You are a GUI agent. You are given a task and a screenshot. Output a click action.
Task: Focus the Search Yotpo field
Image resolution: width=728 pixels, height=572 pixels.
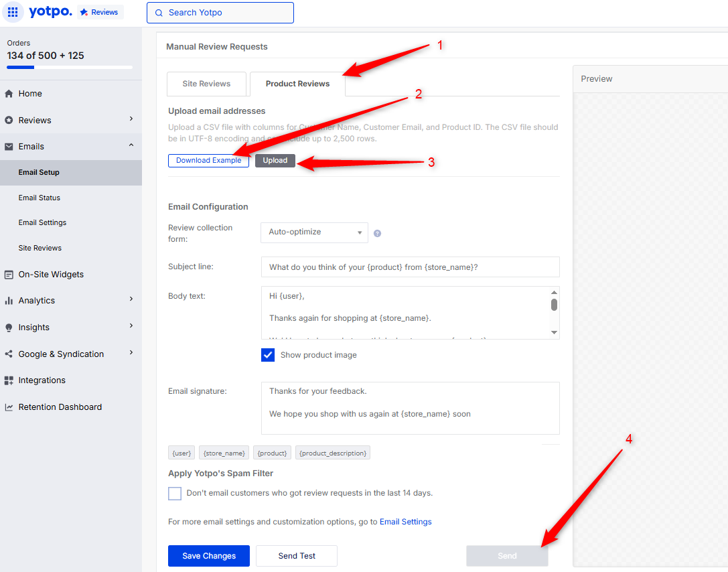pos(220,13)
